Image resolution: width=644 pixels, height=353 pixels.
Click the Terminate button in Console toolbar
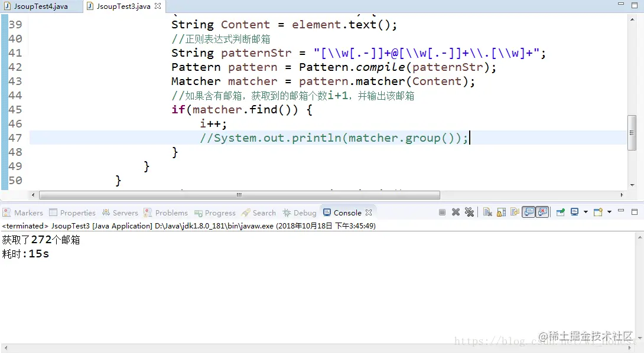442,212
